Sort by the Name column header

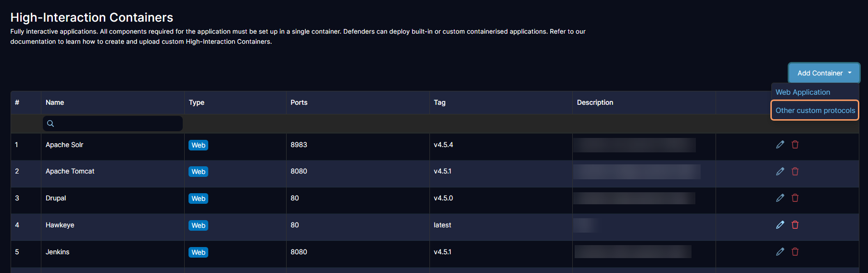[x=55, y=102]
